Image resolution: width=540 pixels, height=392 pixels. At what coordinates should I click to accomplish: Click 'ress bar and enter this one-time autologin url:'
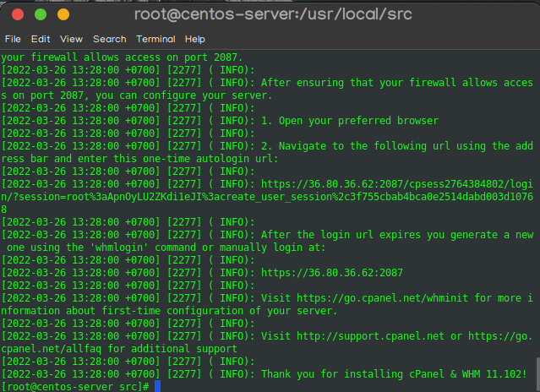click(x=139, y=159)
